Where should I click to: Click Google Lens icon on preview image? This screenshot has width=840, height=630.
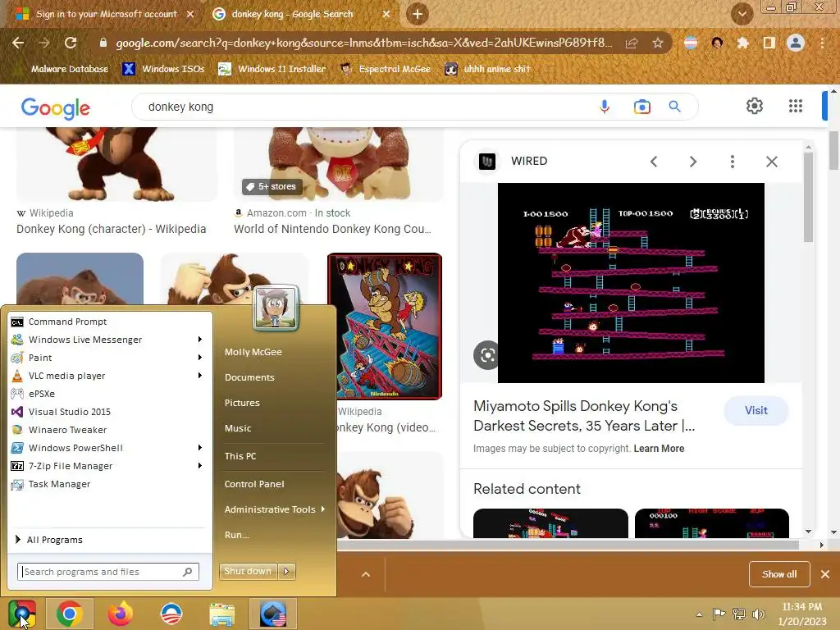(487, 355)
